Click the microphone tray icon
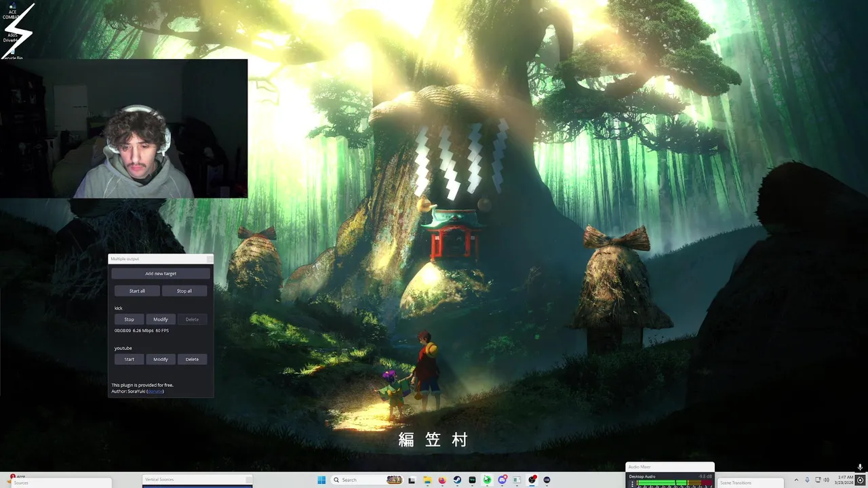Screen dimensions: 868x488 pyautogui.click(x=807, y=480)
